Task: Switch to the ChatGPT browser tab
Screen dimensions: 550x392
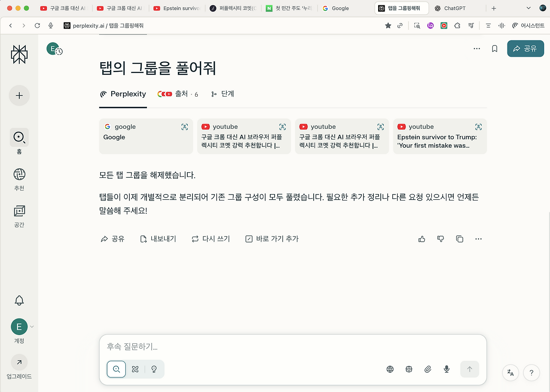Action: point(457,8)
